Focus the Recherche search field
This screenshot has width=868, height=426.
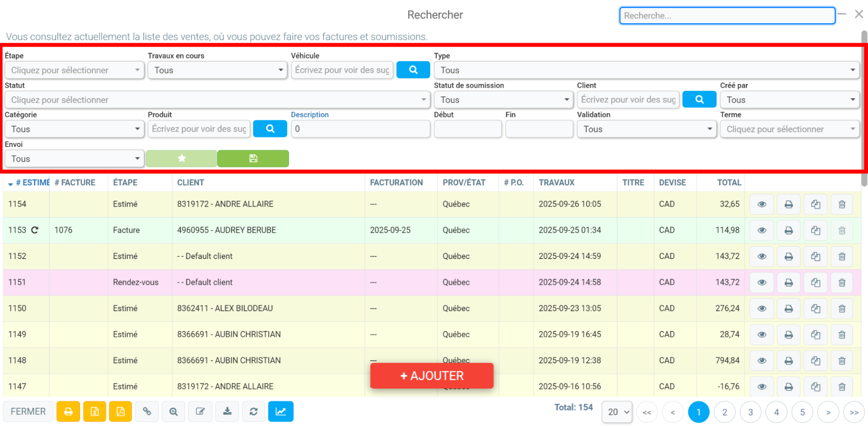pos(727,16)
